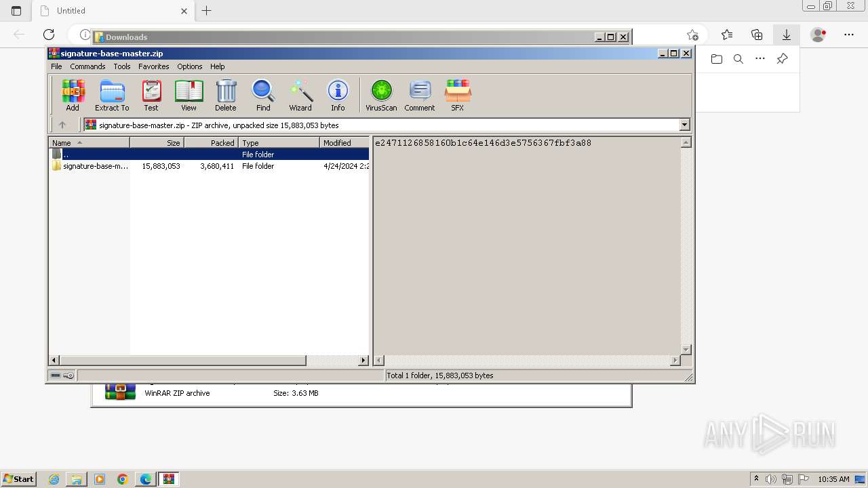Open the Options menu

[x=190, y=66]
